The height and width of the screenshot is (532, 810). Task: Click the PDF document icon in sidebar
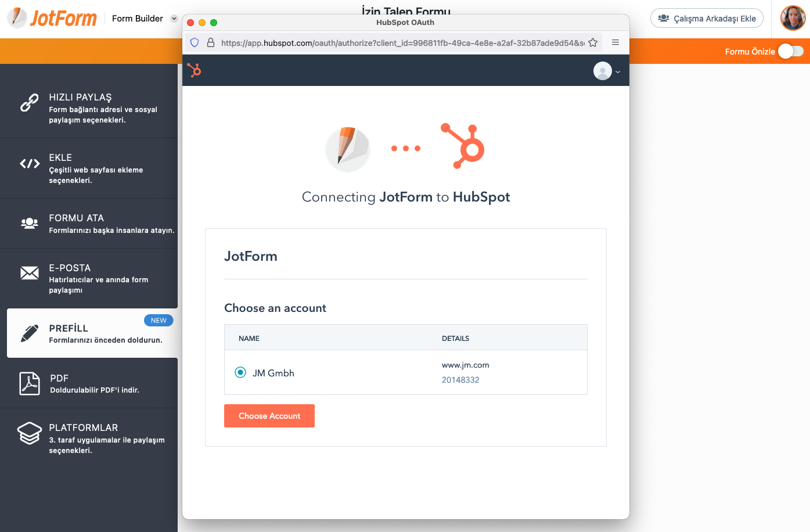[x=30, y=383]
